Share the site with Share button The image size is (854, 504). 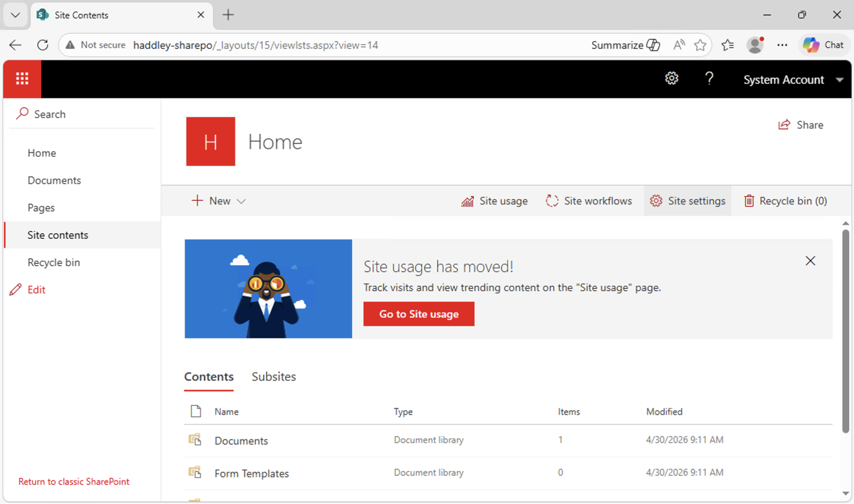[800, 125]
